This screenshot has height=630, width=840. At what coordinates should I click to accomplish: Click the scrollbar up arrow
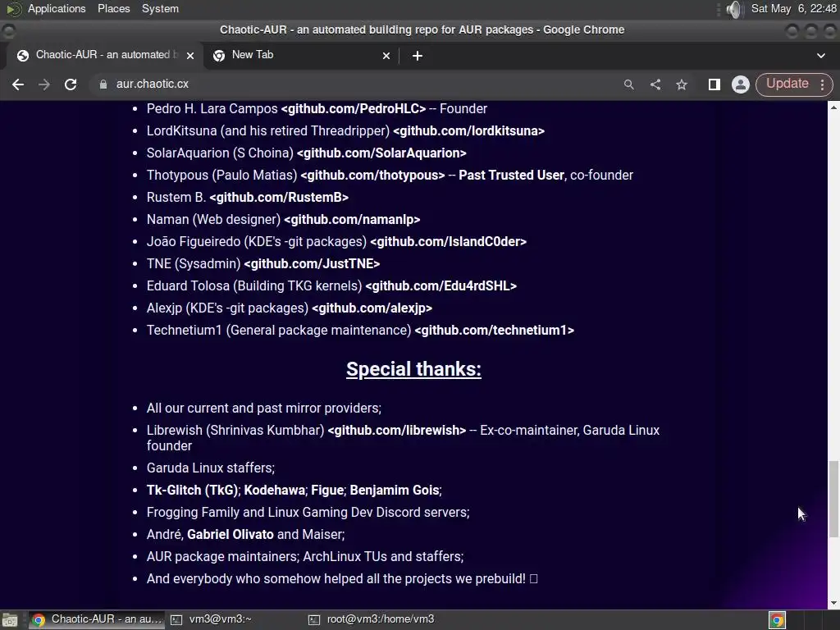click(833, 107)
